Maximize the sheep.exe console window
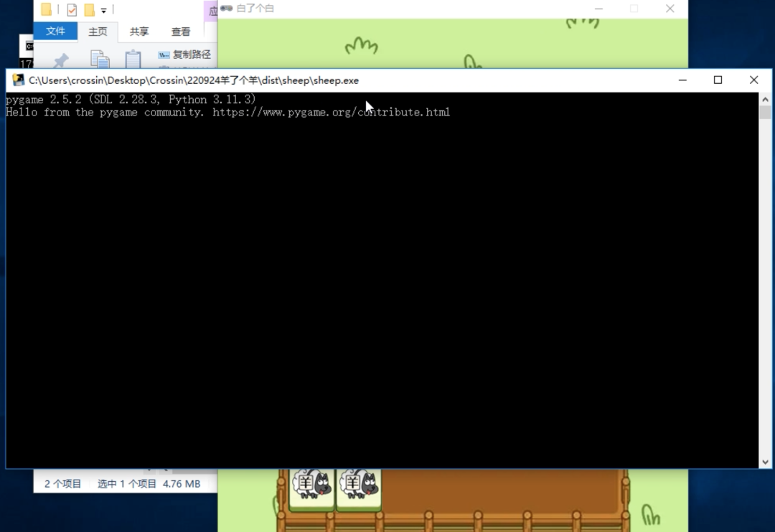The image size is (775, 532). click(718, 80)
